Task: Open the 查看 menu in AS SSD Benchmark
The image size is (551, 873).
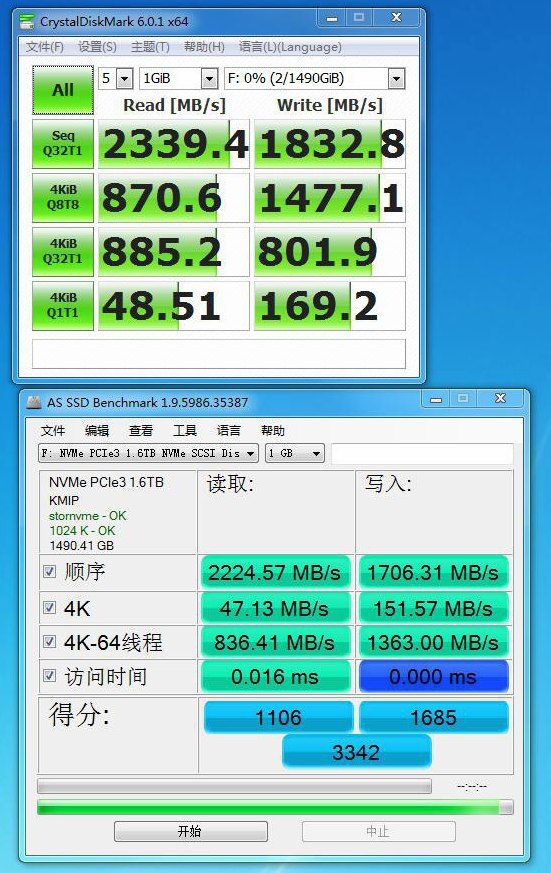Action: [141, 430]
